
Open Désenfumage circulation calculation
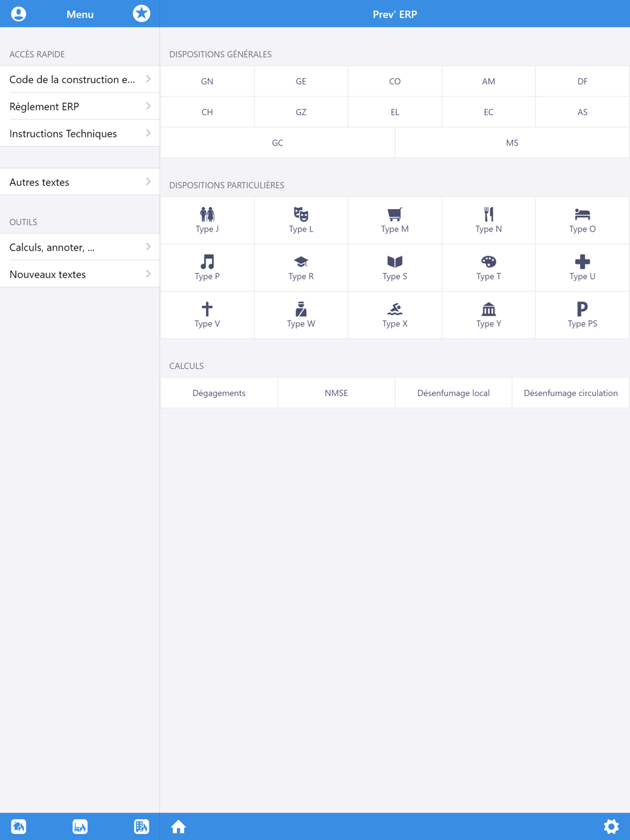(571, 393)
